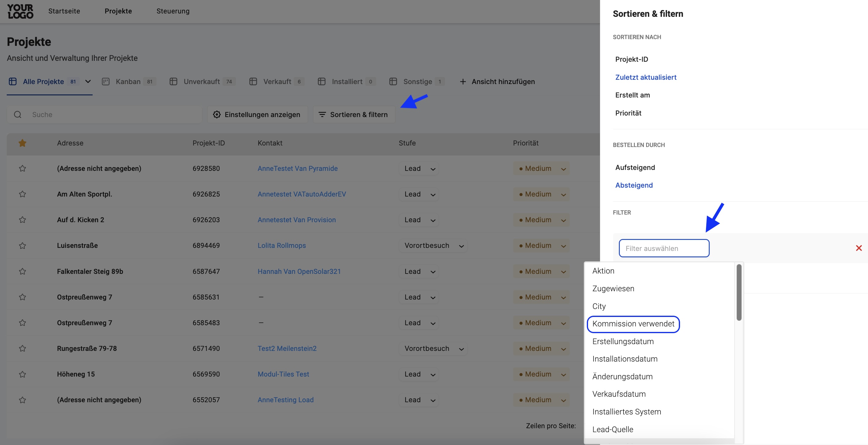Switch to the Verkauft tab
The width and height of the screenshot is (868, 445).
pos(277,82)
